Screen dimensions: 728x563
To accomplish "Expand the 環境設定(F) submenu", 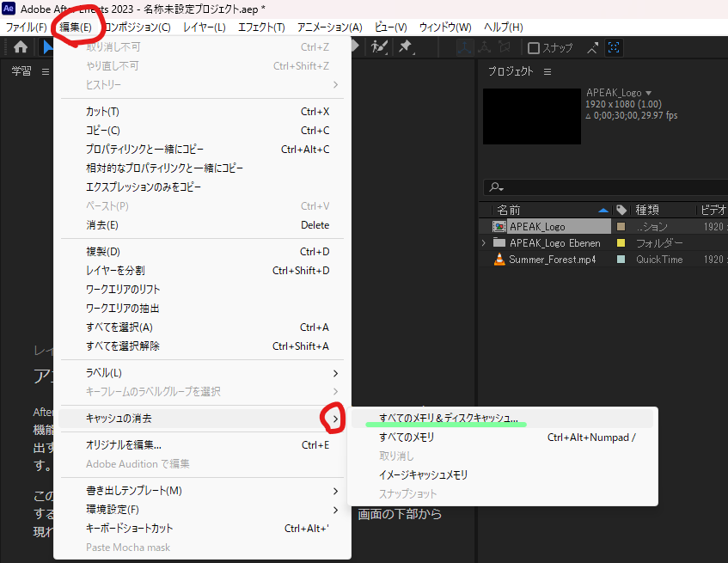I will click(x=335, y=510).
